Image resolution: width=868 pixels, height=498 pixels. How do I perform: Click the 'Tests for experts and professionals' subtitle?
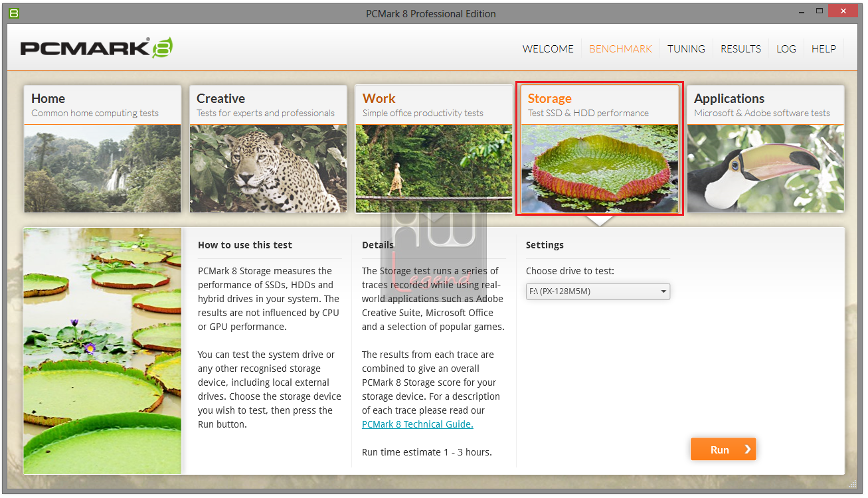[266, 113]
